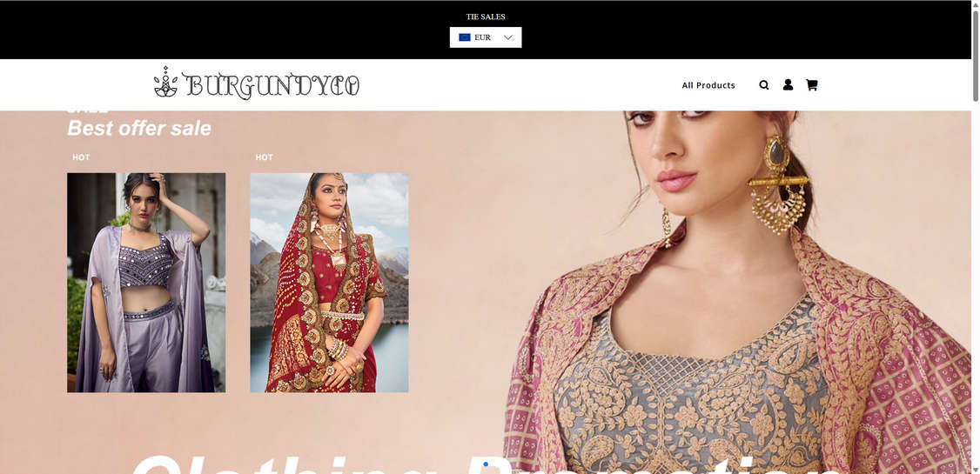The height and width of the screenshot is (474, 980).
Task: Click the EU flag in currency selector
Action: point(465,37)
